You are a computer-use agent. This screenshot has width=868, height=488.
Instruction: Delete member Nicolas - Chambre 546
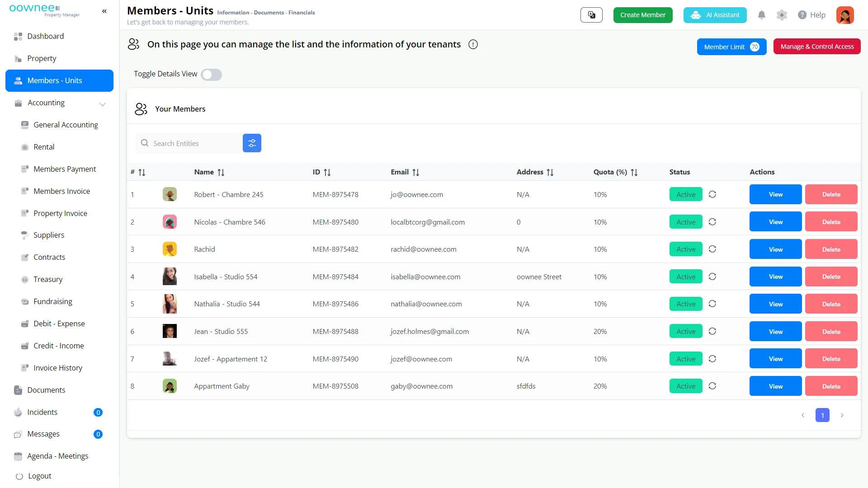click(x=831, y=222)
